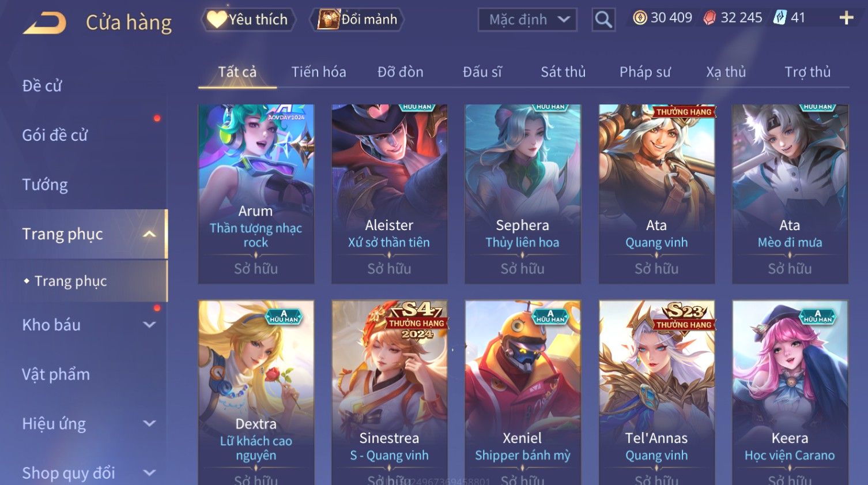Open Yêu thích heart favorites
Image resolution: width=868 pixels, height=485 pixels.
[x=248, y=20]
